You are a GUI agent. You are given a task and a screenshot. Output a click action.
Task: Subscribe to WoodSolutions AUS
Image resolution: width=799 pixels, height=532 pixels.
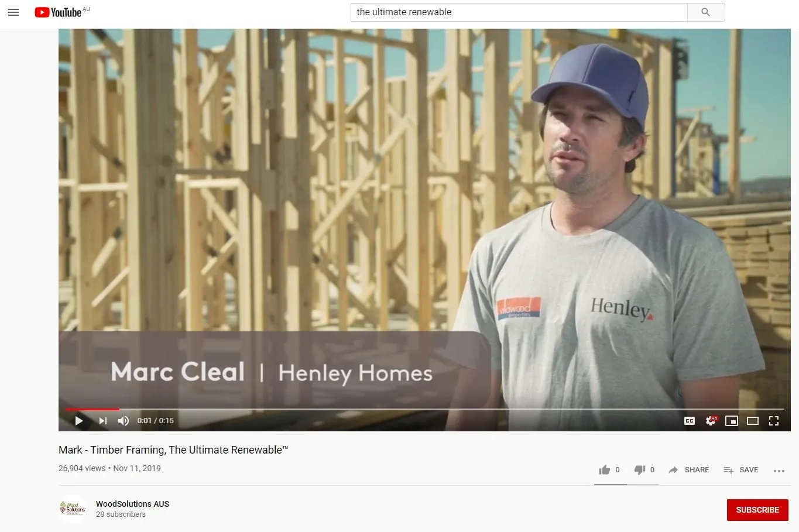tap(757, 510)
